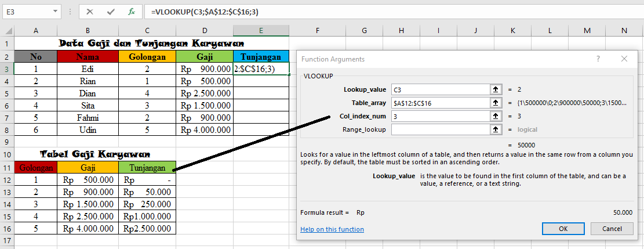Screen dimensions: 644x249
Task: Select column N header
Action: [x=624, y=30]
